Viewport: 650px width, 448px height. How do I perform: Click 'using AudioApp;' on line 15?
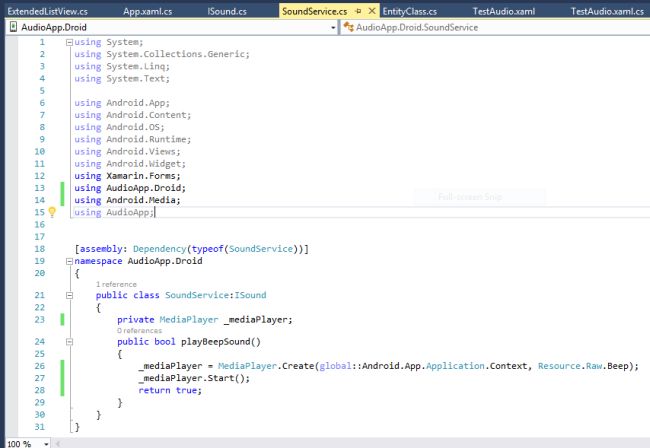click(x=114, y=212)
